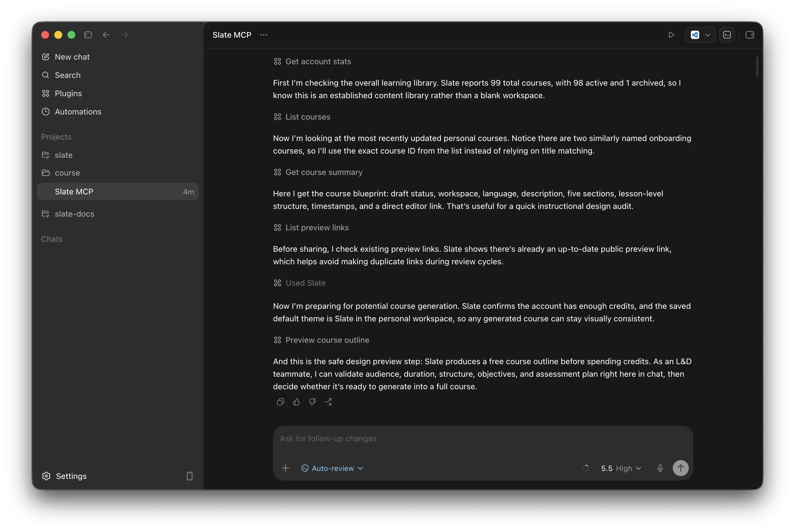Image resolution: width=795 pixels, height=532 pixels.
Task: Open the Automations page
Action: coord(71,112)
